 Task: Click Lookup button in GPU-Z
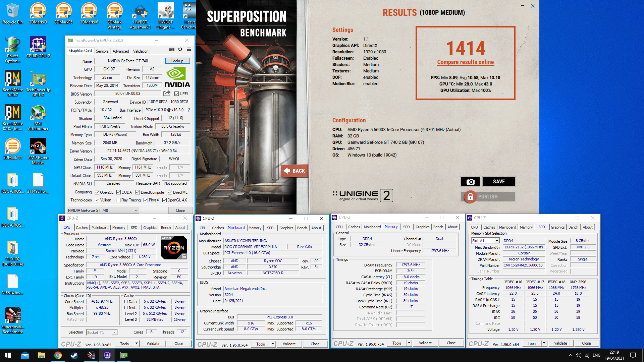[177, 61]
